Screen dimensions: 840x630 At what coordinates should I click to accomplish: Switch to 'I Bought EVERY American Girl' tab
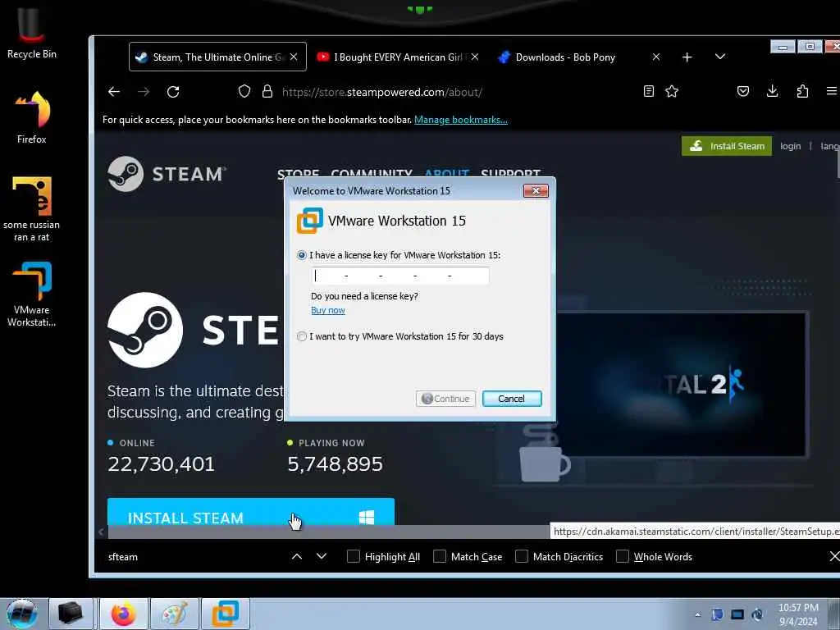pyautogui.click(x=398, y=57)
